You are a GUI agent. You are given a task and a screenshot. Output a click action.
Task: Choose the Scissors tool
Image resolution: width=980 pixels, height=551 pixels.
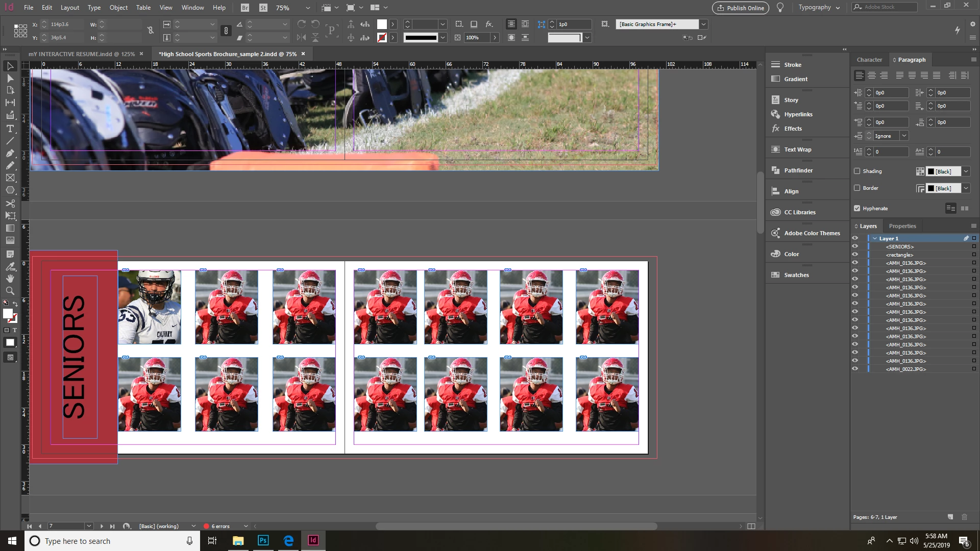click(x=10, y=203)
